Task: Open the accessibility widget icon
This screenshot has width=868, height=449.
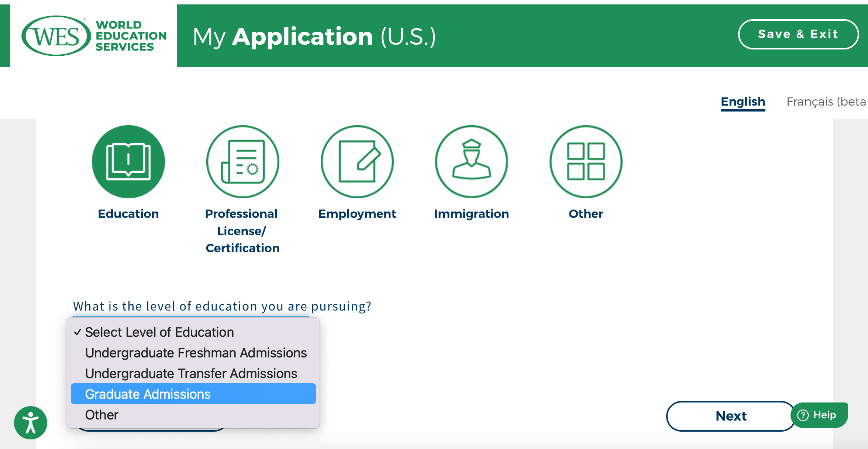Action: point(31,423)
